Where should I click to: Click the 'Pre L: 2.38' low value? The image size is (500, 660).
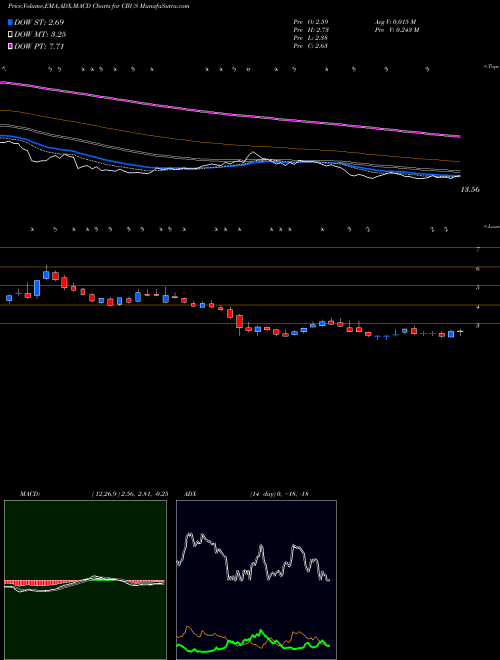[311, 38]
